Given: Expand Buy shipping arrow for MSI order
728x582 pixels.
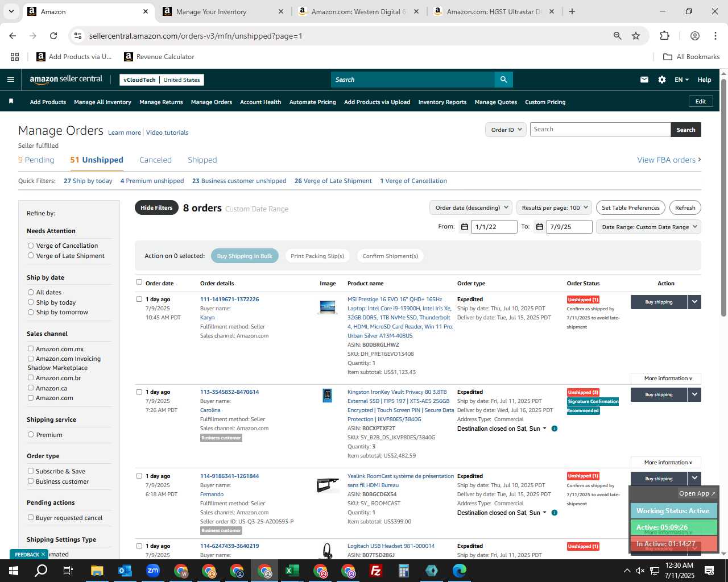Looking at the screenshot, I should pos(694,302).
